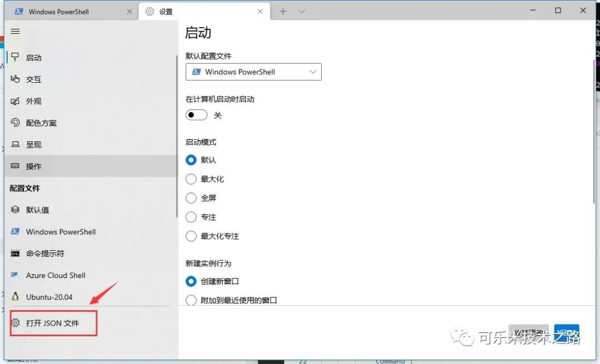
Task: Switch to the 设置 tab
Action: pos(167,11)
